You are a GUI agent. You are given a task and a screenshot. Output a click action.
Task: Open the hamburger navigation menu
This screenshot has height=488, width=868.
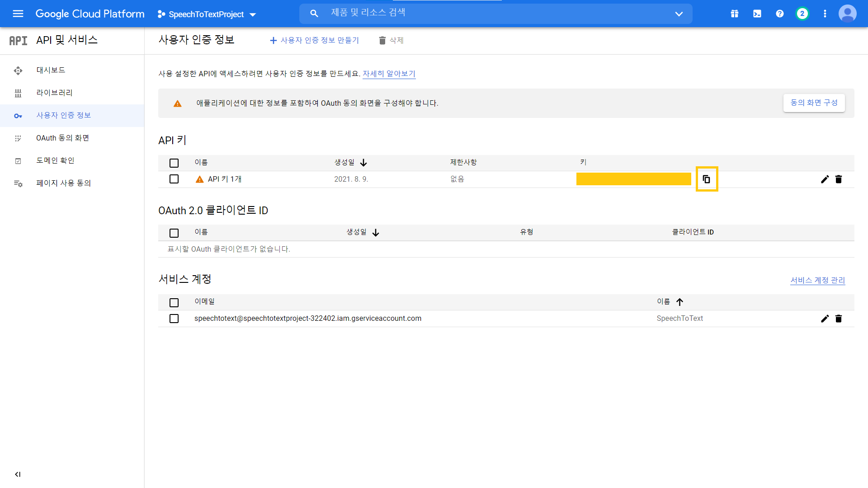[x=18, y=14]
